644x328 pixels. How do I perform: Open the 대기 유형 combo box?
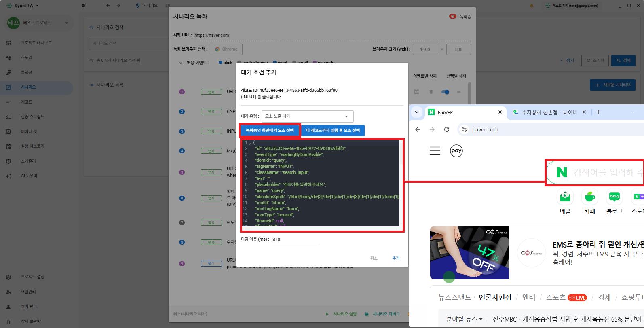[308, 116]
